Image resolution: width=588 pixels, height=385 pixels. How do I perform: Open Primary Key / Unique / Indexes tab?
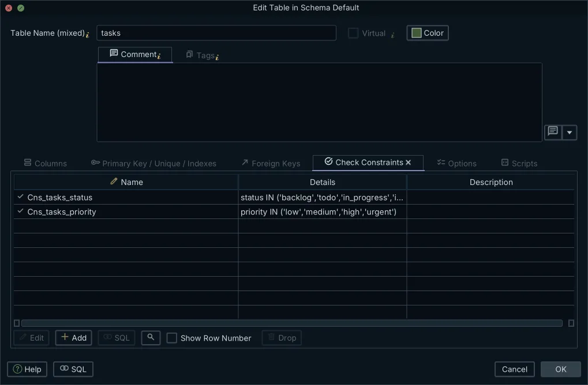153,163
